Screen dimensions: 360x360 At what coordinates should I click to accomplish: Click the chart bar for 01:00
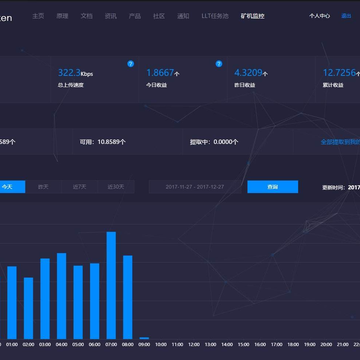tap(12, 303)
